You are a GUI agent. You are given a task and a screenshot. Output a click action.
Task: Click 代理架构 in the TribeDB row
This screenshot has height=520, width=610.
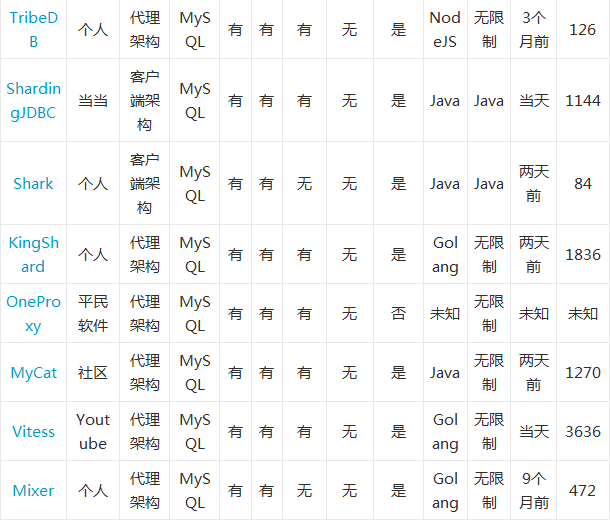click(144, 30)
